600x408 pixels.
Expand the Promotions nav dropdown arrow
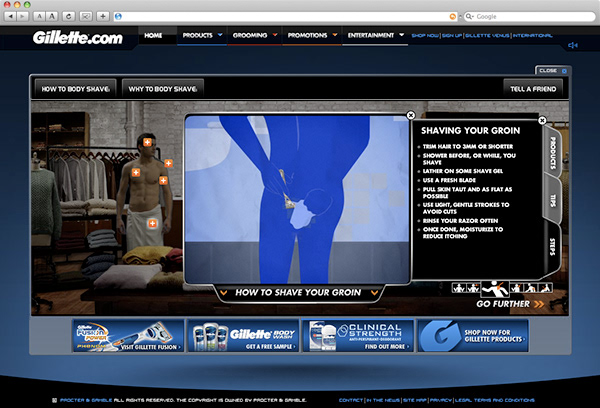click(x=335, y=34)
